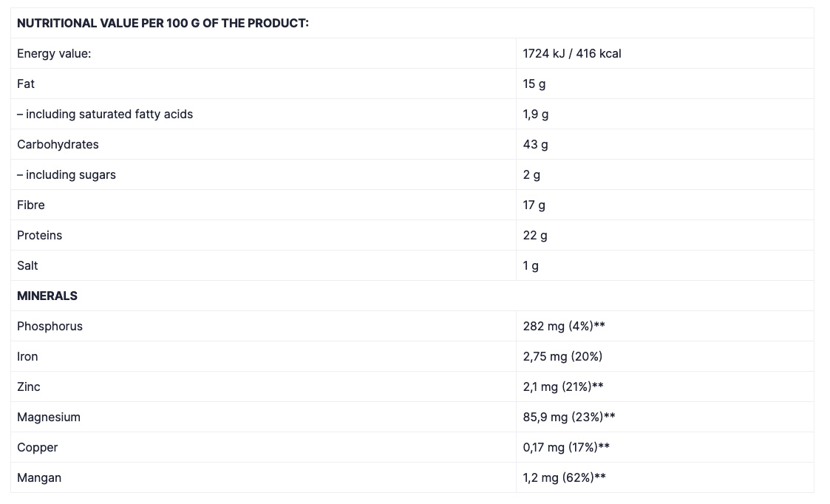
Task: Click the 'Fat' row label
Action: tap(26, 84)
